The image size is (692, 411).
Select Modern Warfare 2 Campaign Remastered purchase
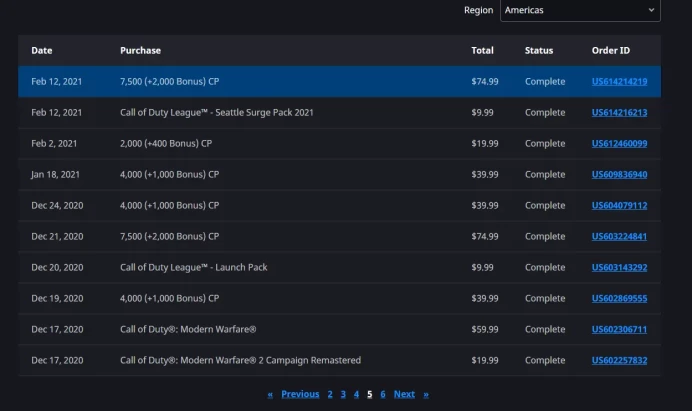click(241, 360)
